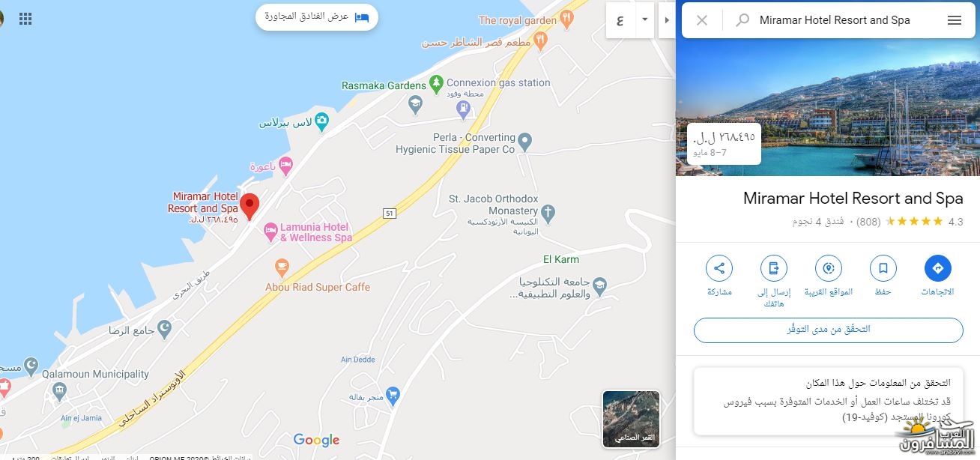The image size is (980, 460).
Task: Click the Abou Riad Super Caffe marker
Action: click(x=282, y=267)
